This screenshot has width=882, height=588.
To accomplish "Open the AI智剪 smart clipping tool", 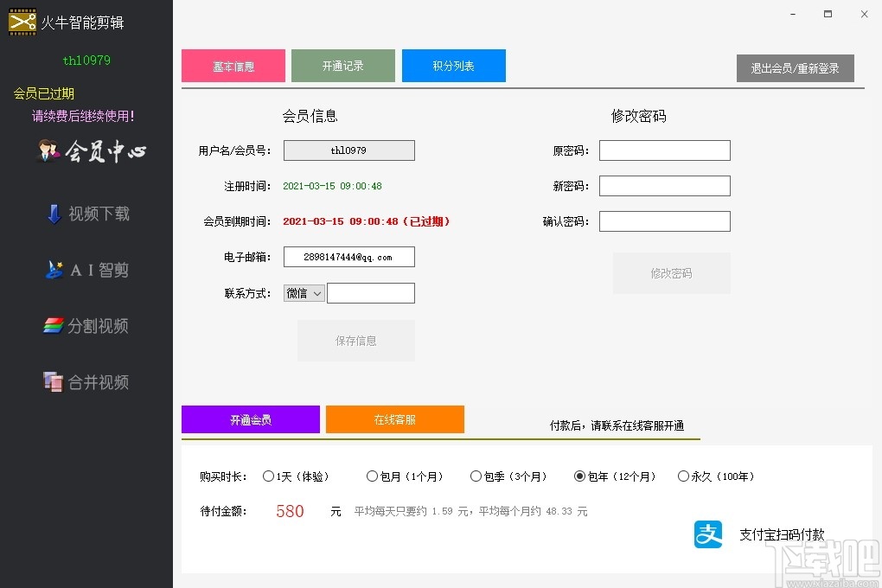I will pos(86,270).
